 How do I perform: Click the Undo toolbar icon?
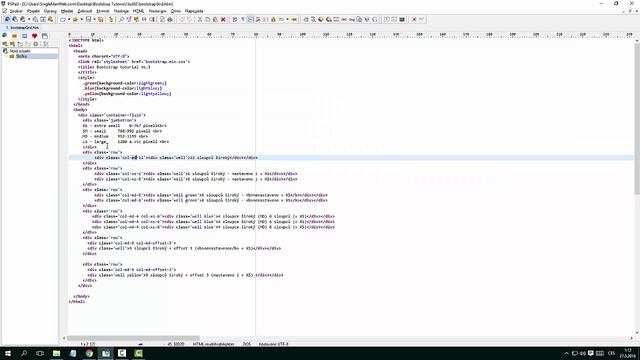(x=182, y=19)
